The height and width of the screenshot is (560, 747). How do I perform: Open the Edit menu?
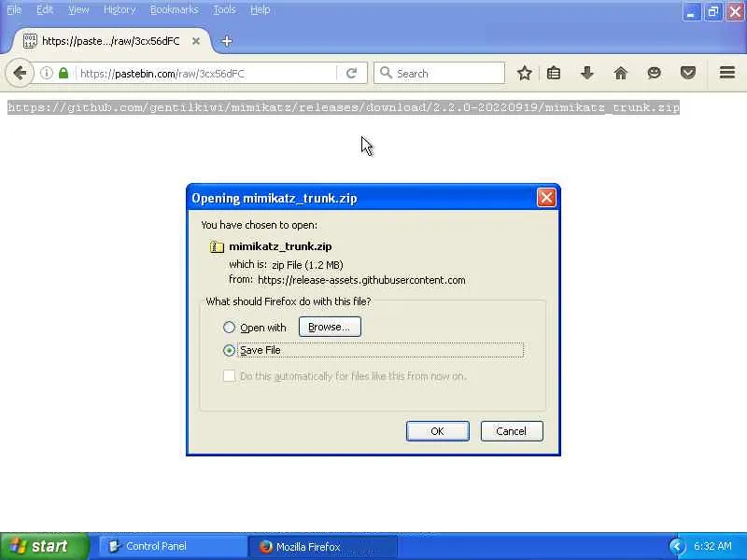45,9
